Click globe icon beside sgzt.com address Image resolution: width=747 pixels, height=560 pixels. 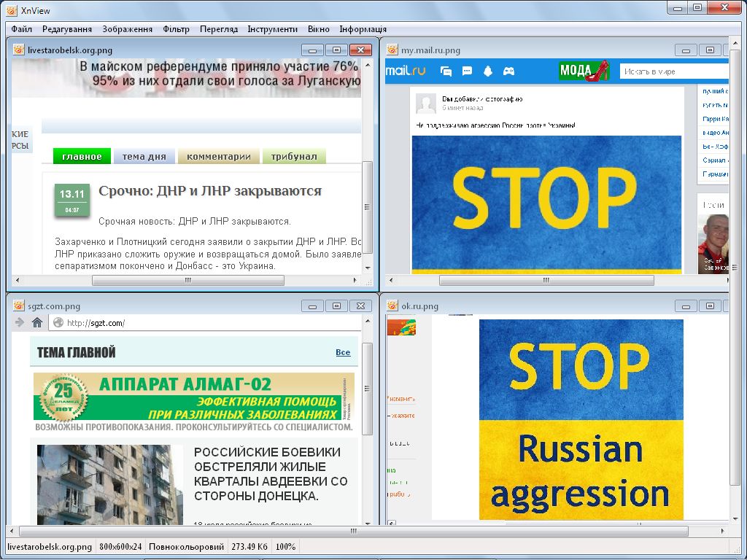(58, 322)
